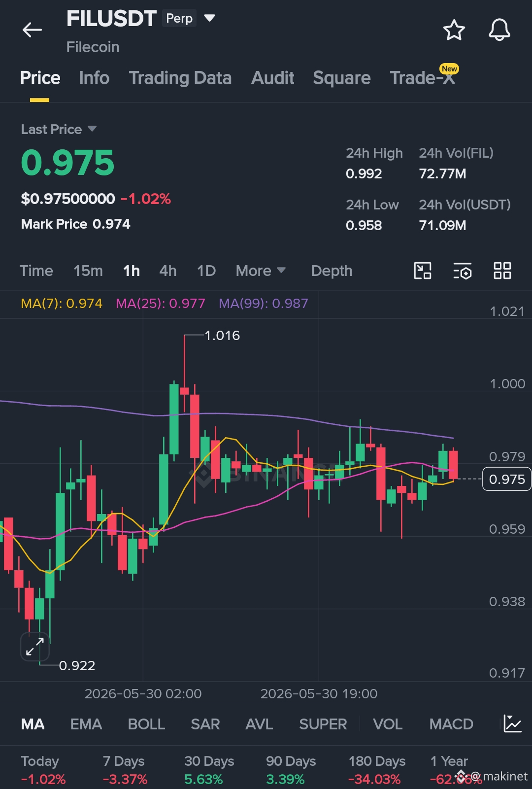Select the 1D interval
Image resolution: width=532 pixels, height=789 pixels.
206,271
